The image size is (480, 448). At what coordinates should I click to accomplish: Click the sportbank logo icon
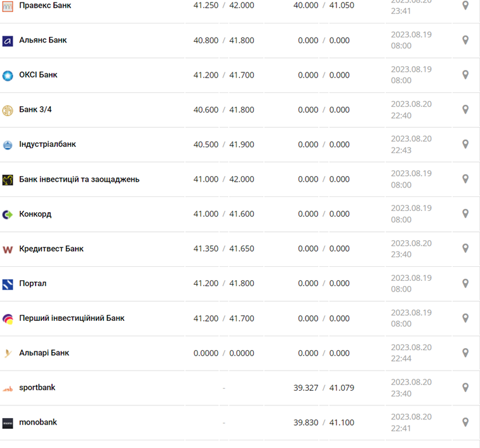click(x=8, y=388)
